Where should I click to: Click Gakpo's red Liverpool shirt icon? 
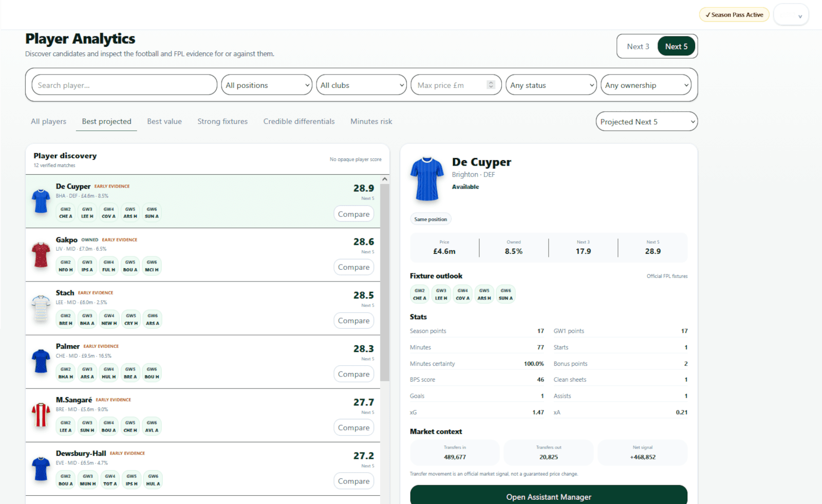[x=41, y=255]
